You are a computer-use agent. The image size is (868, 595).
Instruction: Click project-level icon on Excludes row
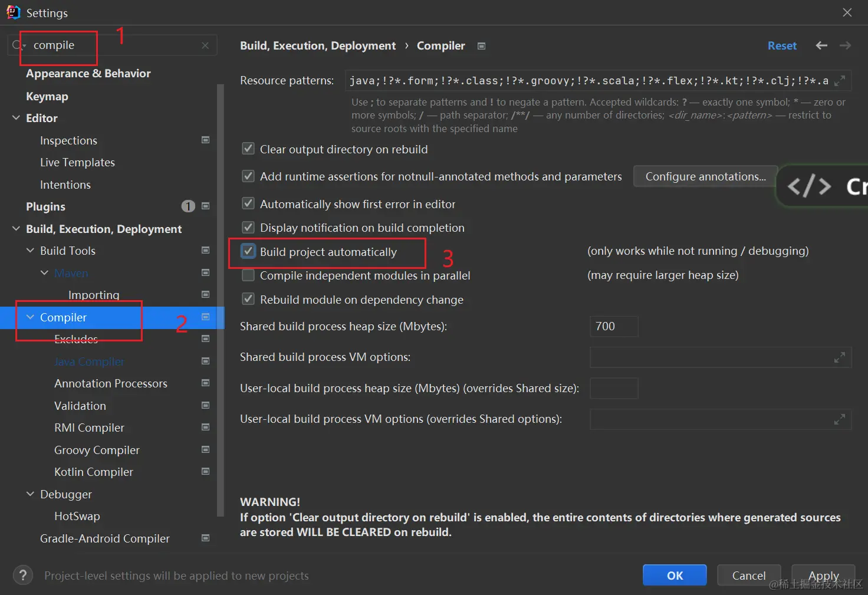coord(206,338)
